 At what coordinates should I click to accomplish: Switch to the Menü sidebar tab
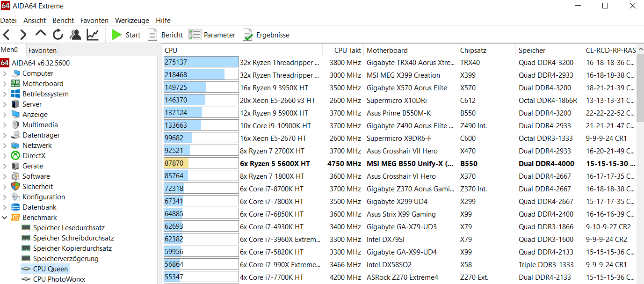point(9,50)
